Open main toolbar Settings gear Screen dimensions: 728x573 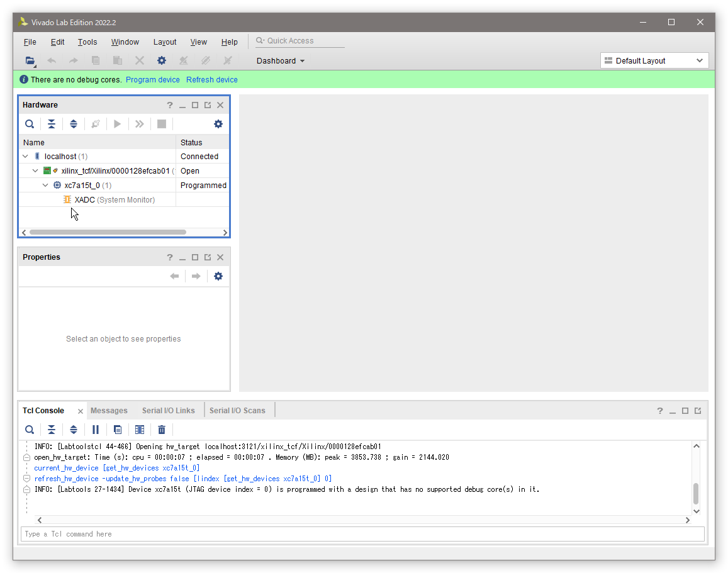pos(162,61)
